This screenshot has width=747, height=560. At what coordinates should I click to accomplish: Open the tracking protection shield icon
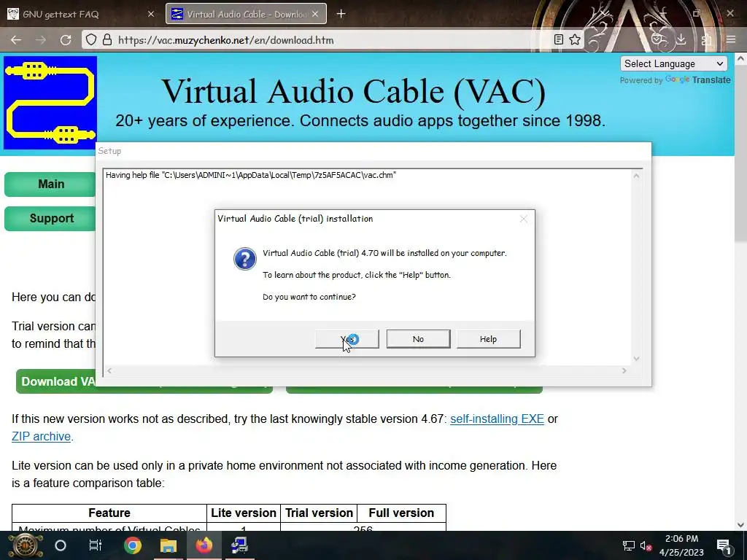(x=91, y=40)
